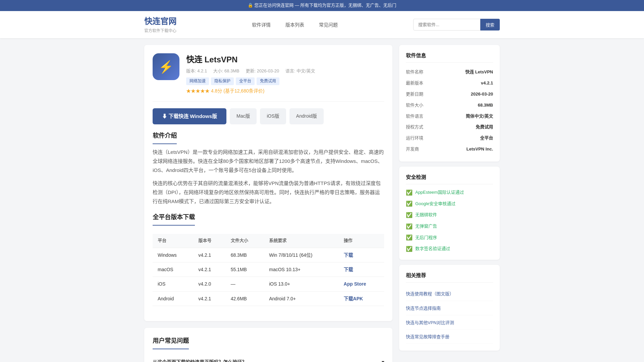Click the 官方软件下载中心 tagline
Image resolution: width=644 pixels, height=362 pixels.
[160, 31]
